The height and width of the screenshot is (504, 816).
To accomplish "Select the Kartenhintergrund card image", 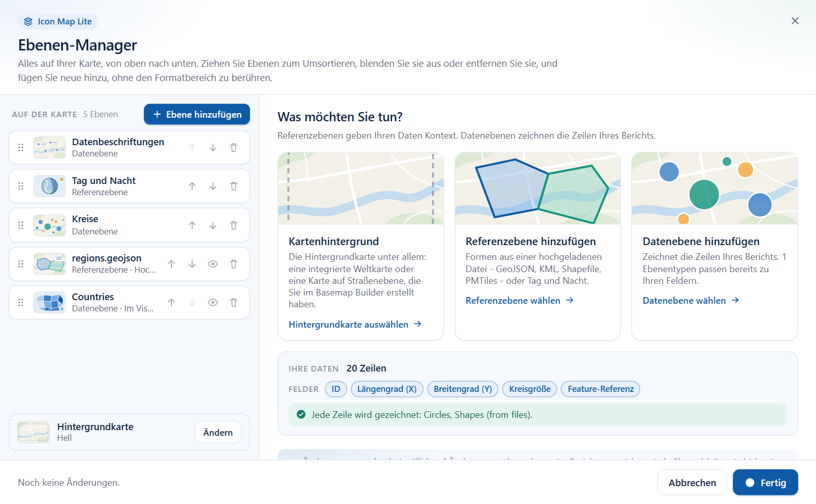I will click(361, 188).
